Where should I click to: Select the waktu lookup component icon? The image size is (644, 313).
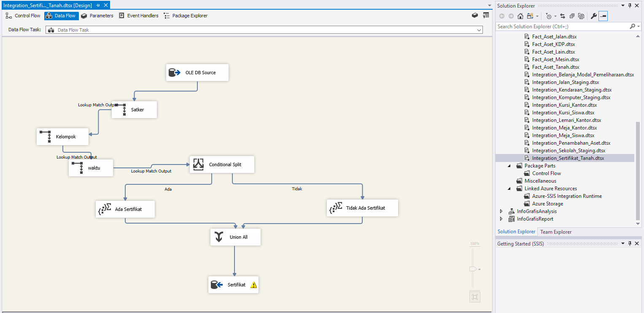78,168
